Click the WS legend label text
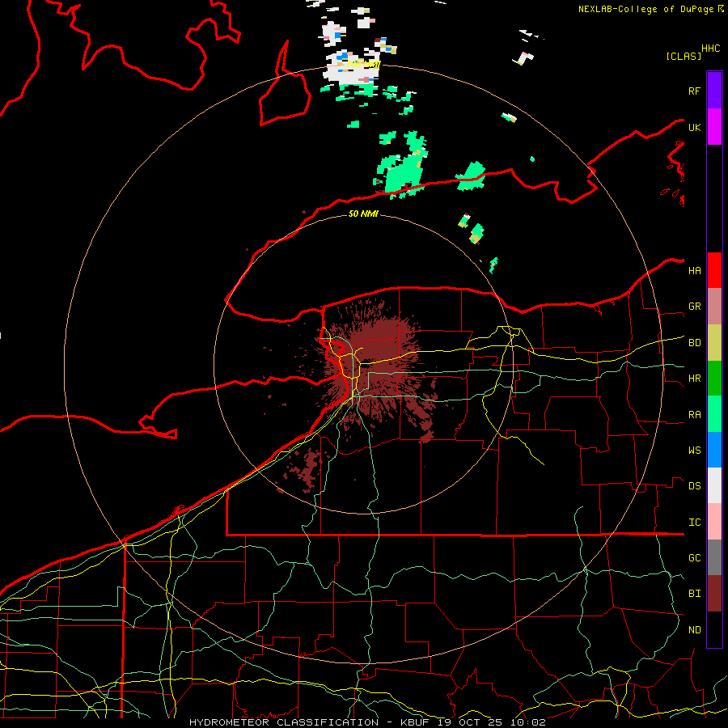The width and height of the screenshot is (728, 728). pyautogui.click(x=694, y=451)
